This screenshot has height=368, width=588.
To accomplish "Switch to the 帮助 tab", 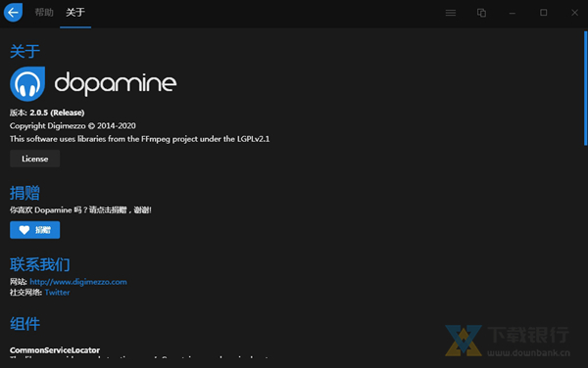I will click(44, 13).
